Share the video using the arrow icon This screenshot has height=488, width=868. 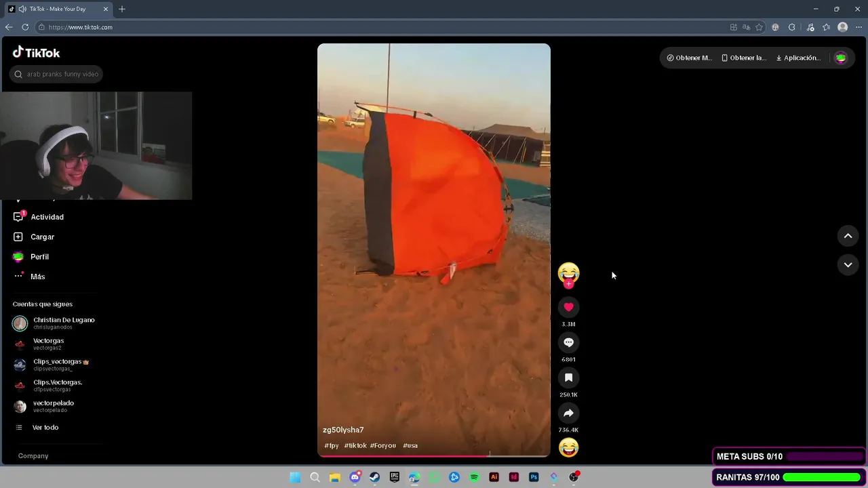pos(568,413)
